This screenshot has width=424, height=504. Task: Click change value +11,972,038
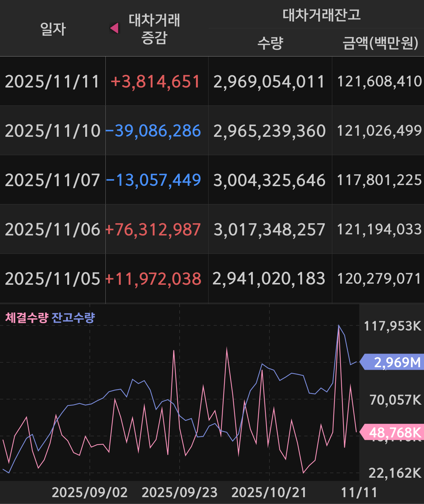pyautogui.click(x=153, y=279)
